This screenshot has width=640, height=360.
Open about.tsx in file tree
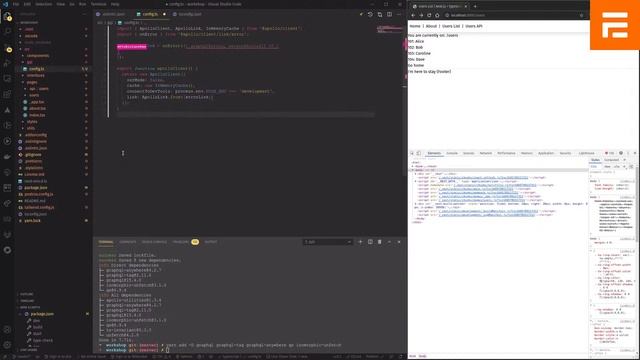click(37, 109)
